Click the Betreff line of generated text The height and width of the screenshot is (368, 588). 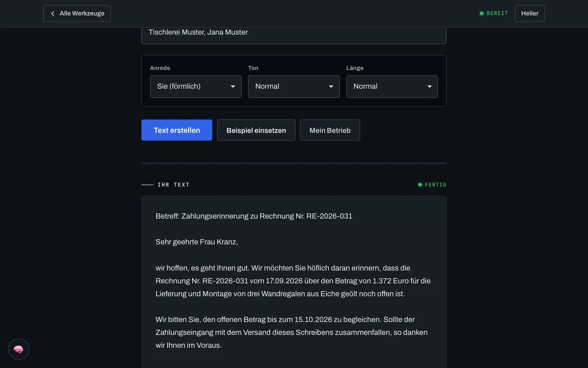click(254, 216)
